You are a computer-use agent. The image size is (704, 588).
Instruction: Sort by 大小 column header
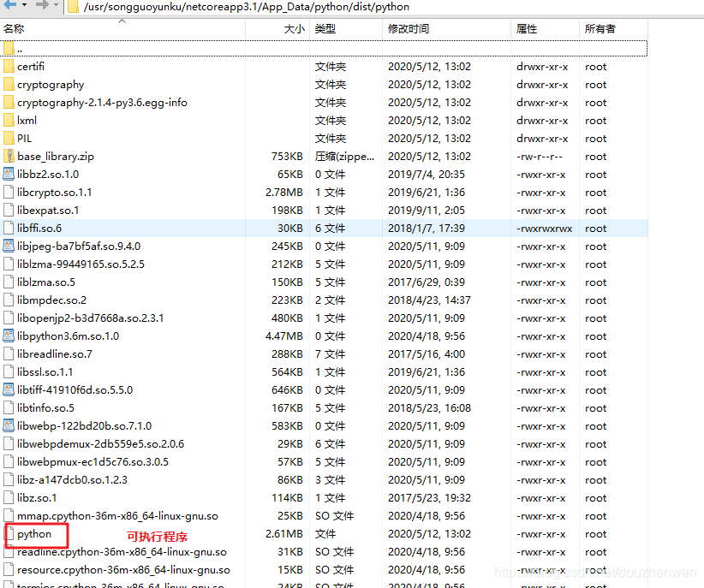tap(277, 29)
